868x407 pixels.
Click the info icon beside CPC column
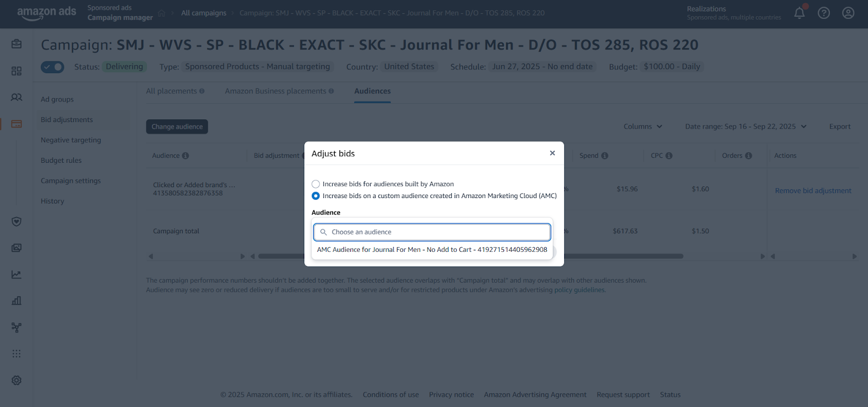click(669, 156)
